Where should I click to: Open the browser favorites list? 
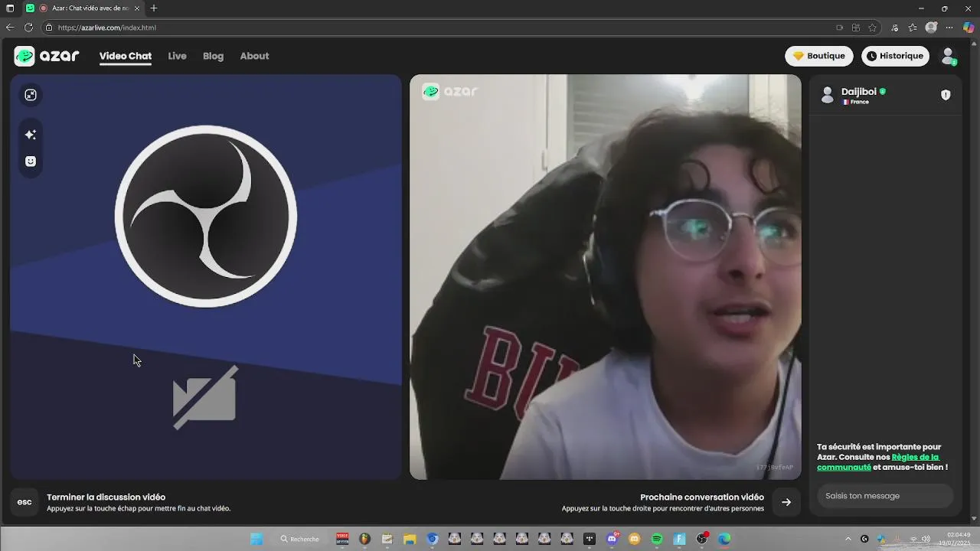coord(913,28)
